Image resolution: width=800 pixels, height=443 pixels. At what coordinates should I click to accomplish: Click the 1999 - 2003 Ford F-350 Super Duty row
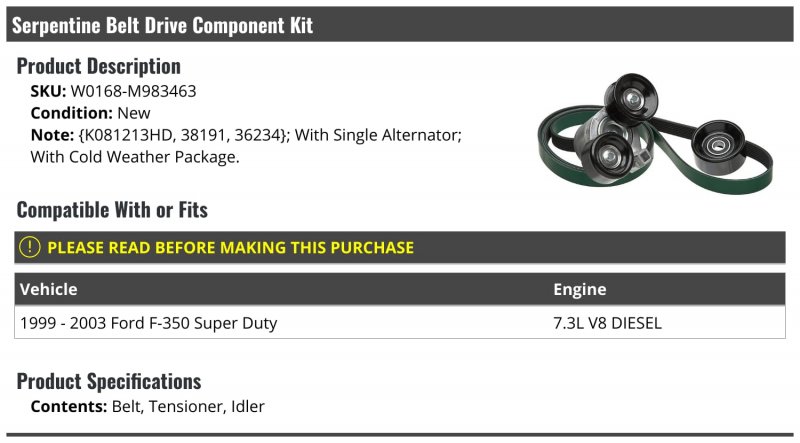click(400, 323)
